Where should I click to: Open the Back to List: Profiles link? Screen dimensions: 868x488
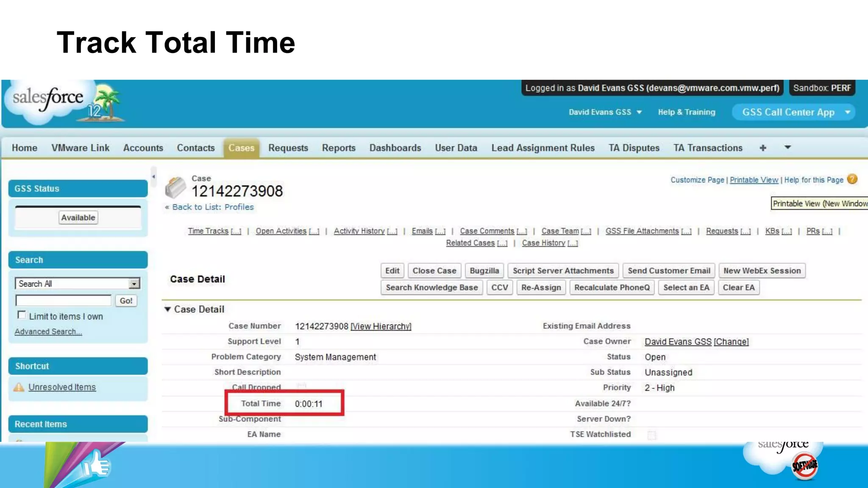[x=212, y=207]
